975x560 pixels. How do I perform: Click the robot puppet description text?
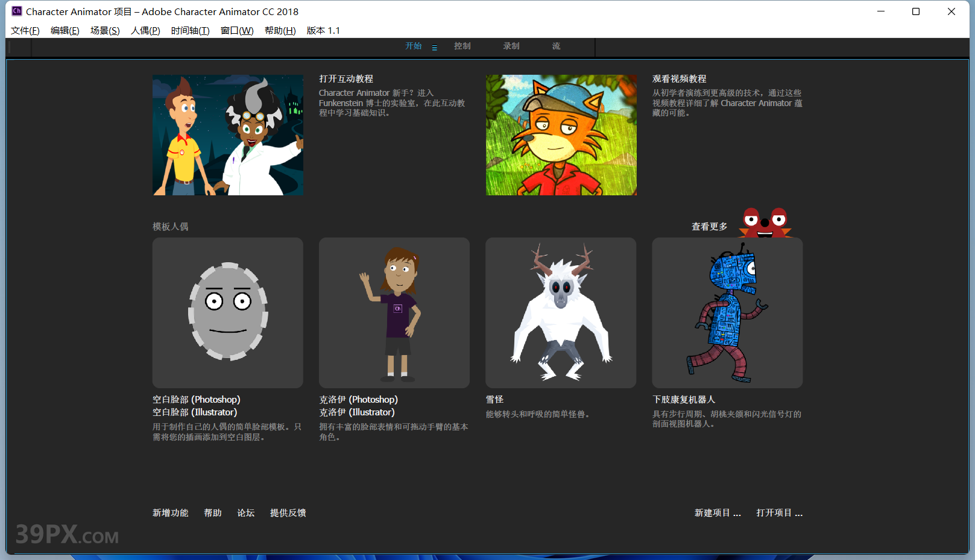click(727, 419)
